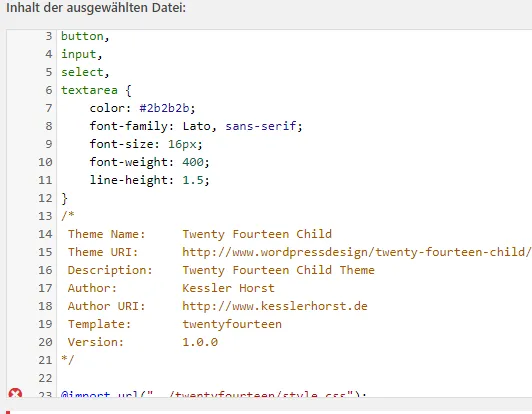The image size is (532, 414).
Task: Click the font-family Lato declaration line
Action: [196, 126]
